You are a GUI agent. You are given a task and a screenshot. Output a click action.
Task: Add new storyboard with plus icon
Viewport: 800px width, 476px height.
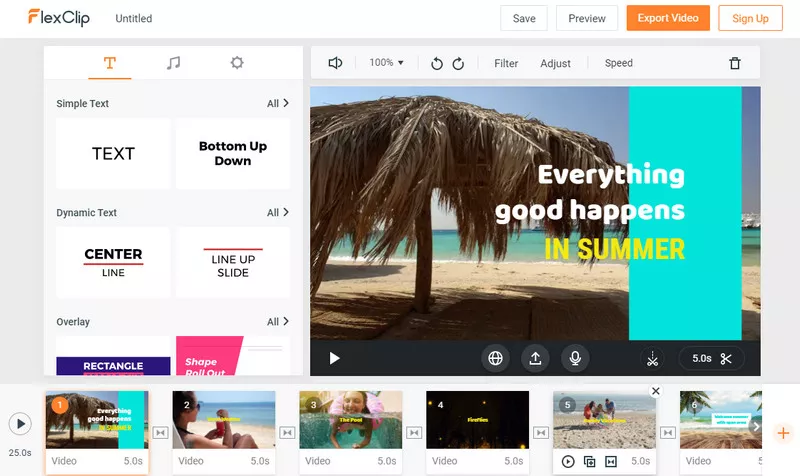[x=783, y=433]
